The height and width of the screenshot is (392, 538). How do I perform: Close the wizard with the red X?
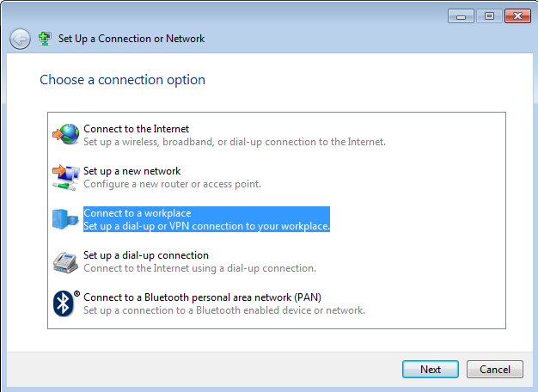click(x=517, y=16)
